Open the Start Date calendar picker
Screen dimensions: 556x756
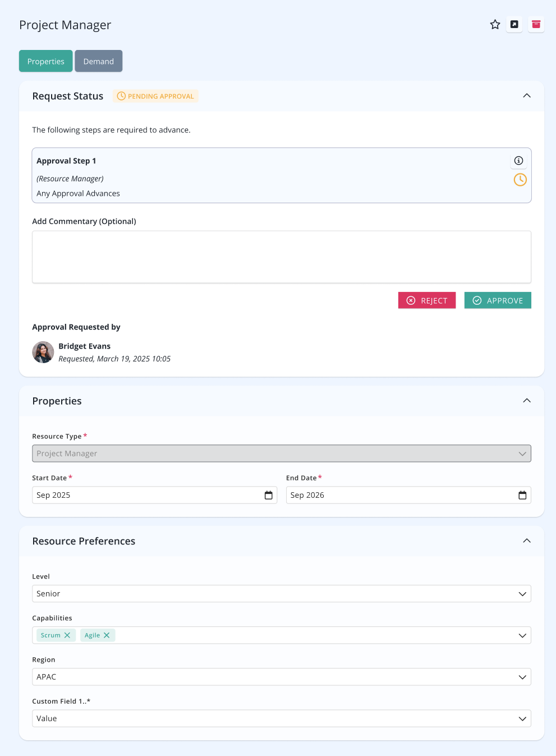pyautogui.click(x=268, y=495)
